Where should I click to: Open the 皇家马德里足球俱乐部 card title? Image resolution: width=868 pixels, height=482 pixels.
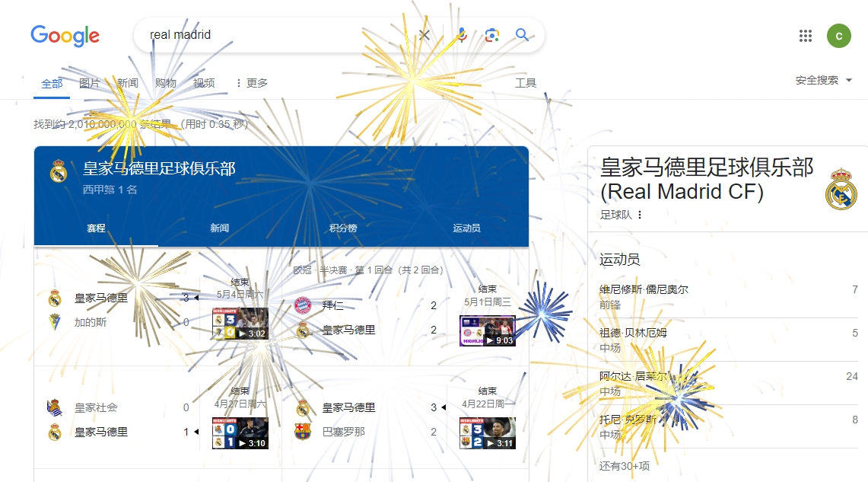click(160, 168)
